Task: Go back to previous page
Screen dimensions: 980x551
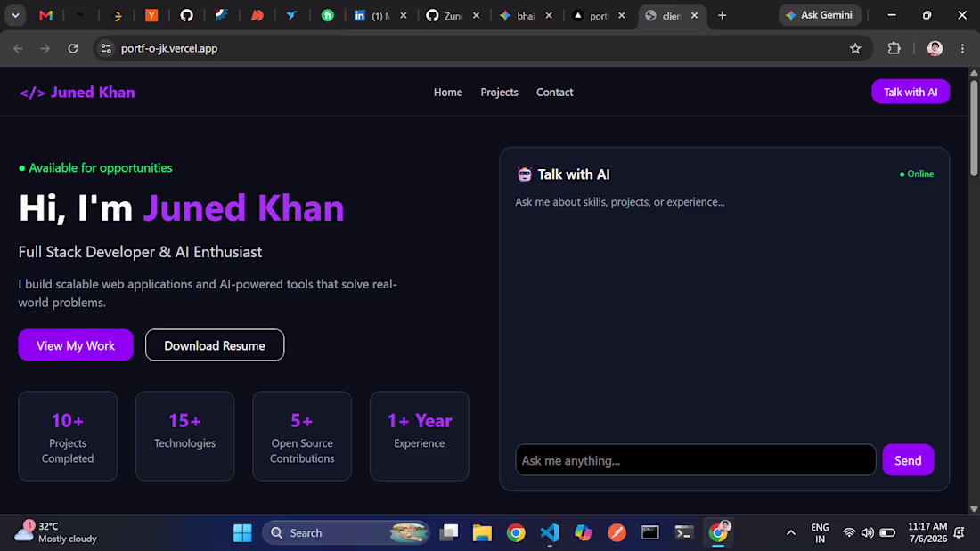Action: tap(18, 48)
